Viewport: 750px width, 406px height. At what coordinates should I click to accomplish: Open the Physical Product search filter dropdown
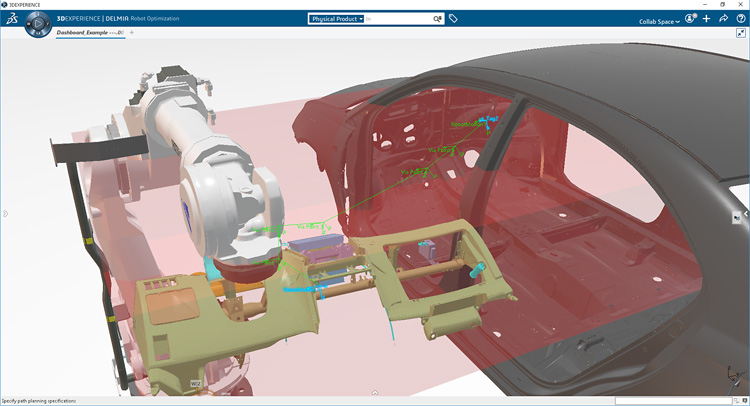pyautogui.click(x=336, y=19)
